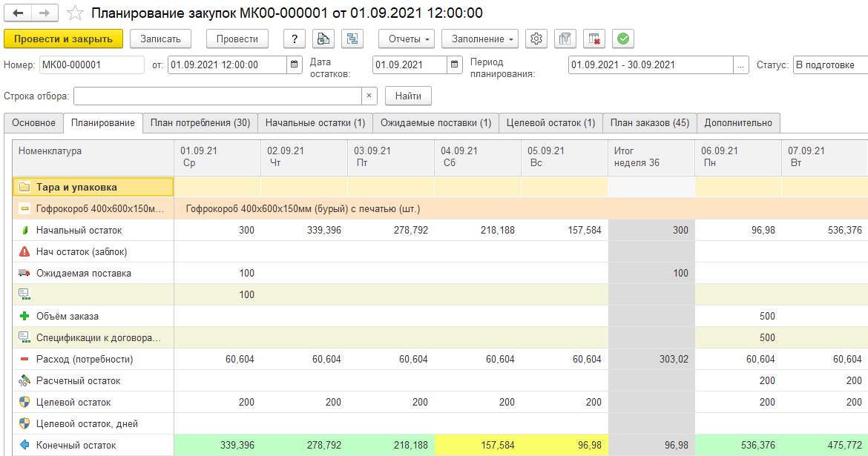Go back with the left arrow button
868x456 pixels.
coord(18,13)
